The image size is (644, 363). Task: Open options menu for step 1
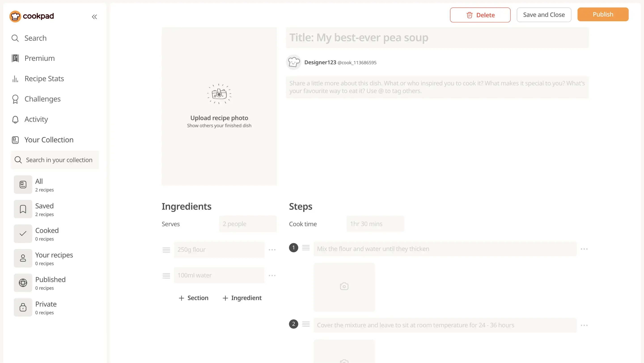pos(584,249)
